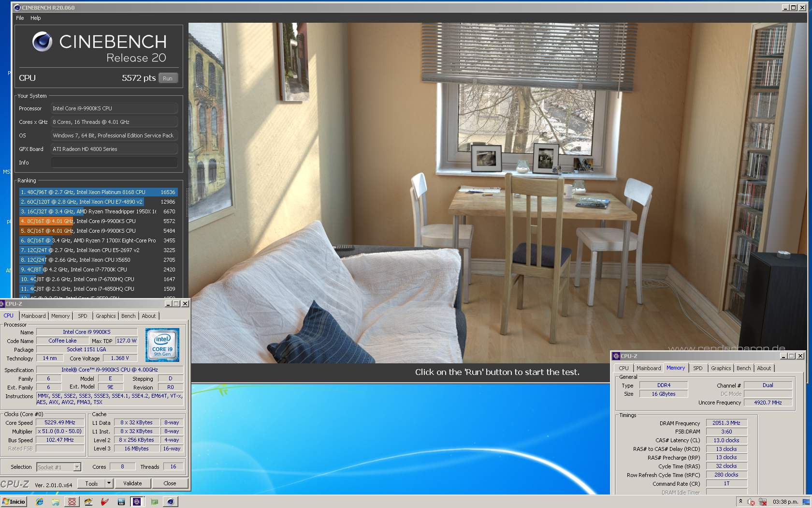Click the Intel Core i9 logo in CPU-Z
Viewport: 812px width, 508px height.
[162, 345]
